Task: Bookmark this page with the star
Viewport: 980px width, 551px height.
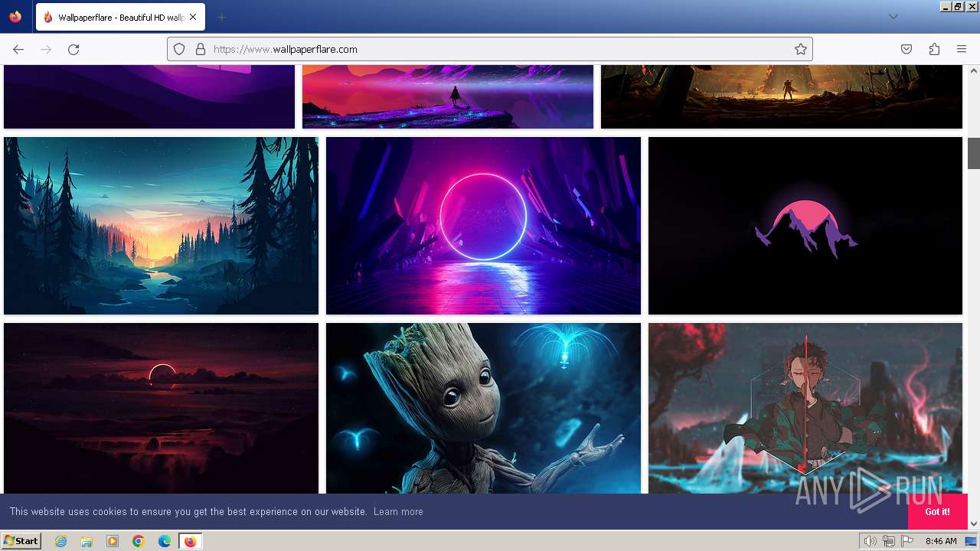Action: point(801,49)
